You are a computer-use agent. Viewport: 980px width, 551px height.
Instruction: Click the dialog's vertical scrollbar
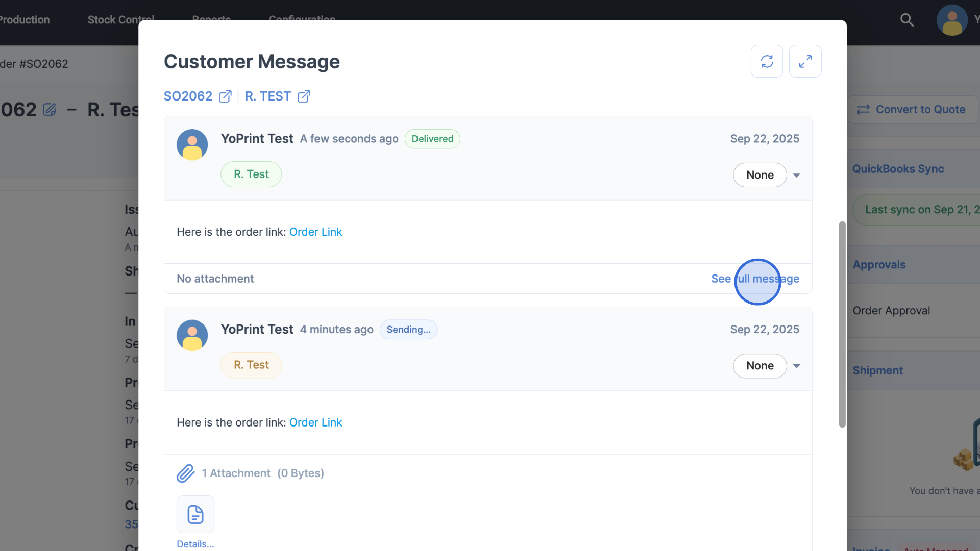[x=842, y=324]
